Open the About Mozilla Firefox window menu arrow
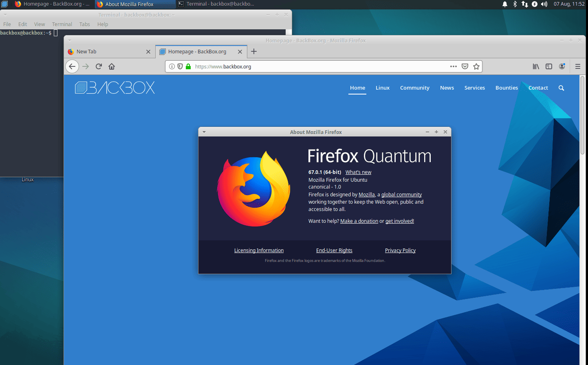Image resolution: width=588 pixels, height=365 pixels. 204,132
